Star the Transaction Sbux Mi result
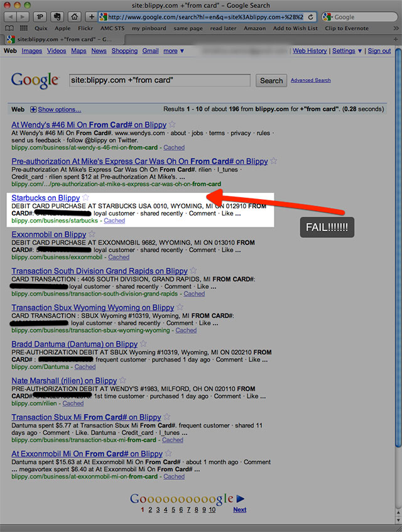Viewport: 402px width, 532px height. [167, 416]
